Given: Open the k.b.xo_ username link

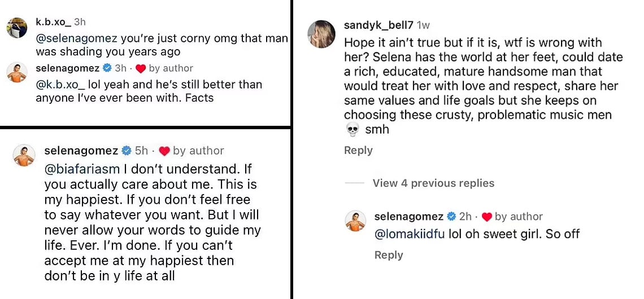Looking at the screenshot, I should point(53,22).
